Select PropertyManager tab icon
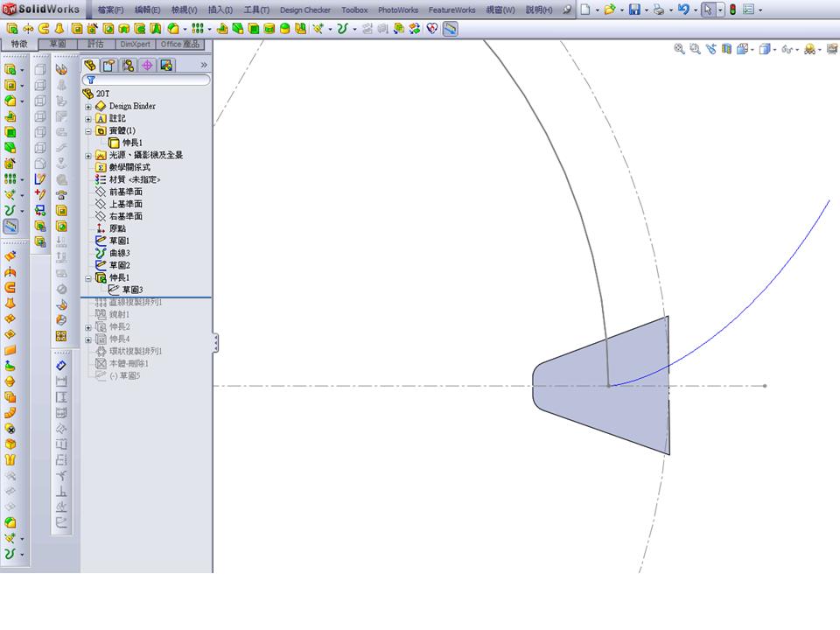 pos(108,66)
